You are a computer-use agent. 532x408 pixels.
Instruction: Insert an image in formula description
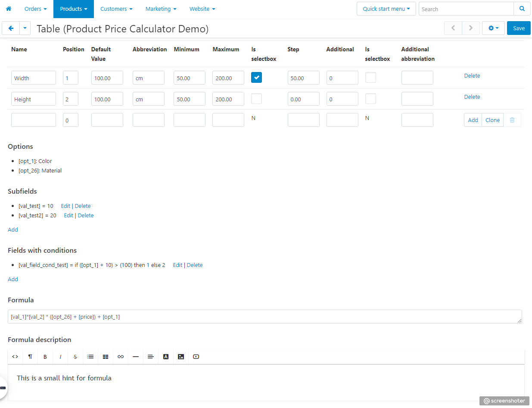pos(181,357)
